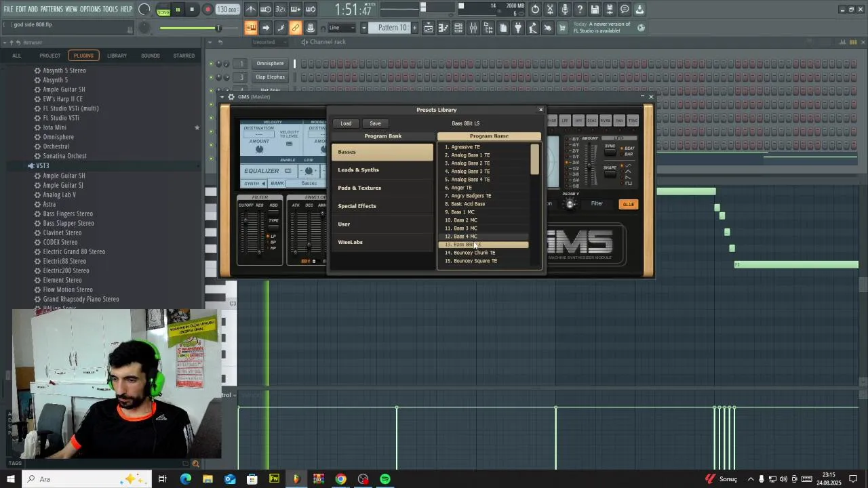The width and height of the screenshot is (868, 488).
Task: Click the Save button in Presets Library
Action: (375, 123)
